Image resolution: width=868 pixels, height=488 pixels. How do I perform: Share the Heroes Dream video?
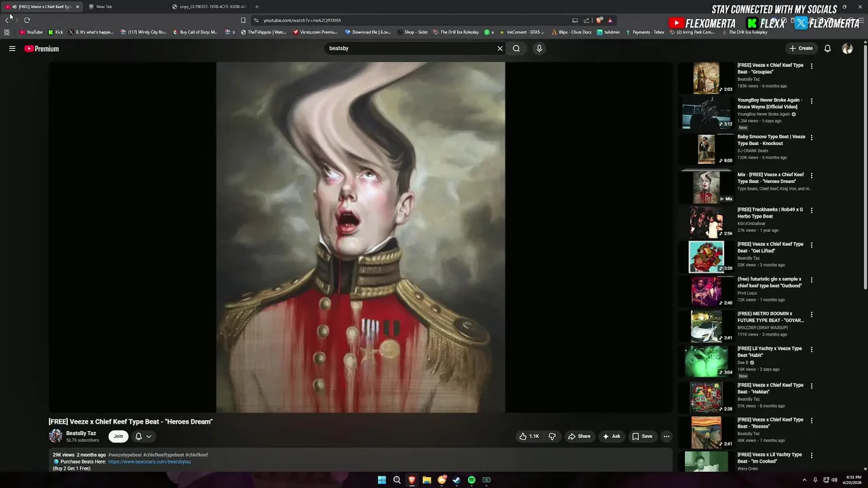579,436
